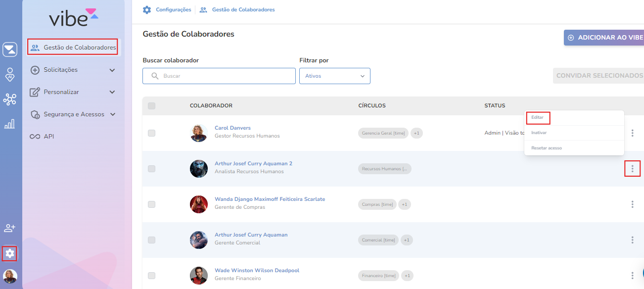Click the Gerente Financeiro role text
Viewport: 644px width, 289px height.
pos(237,279)
